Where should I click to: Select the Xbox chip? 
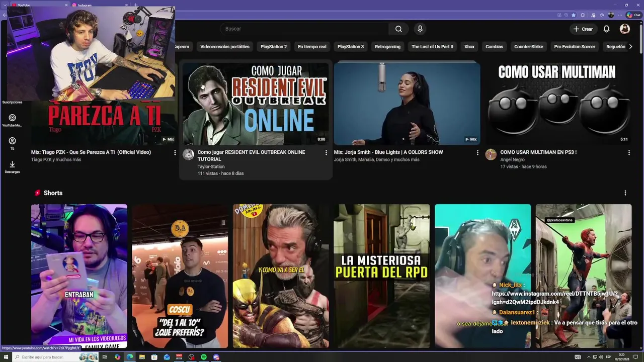coord(469,47)
